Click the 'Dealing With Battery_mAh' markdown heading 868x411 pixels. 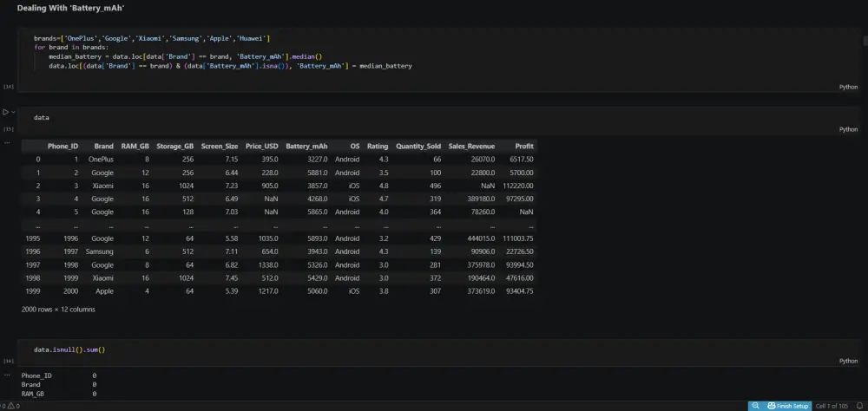70,9
